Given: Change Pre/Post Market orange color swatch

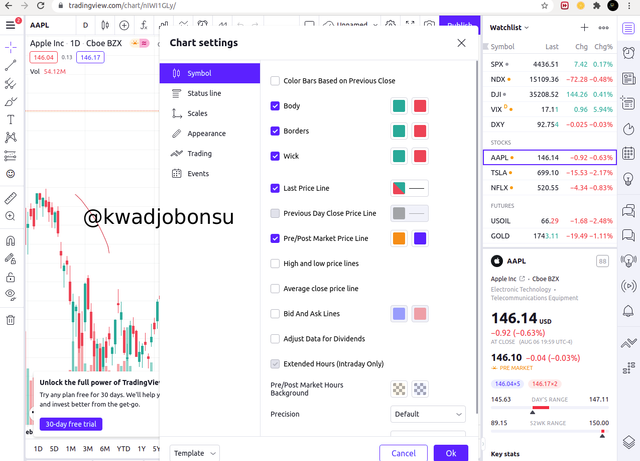Looking at the screenshot, I should [399, 238].
